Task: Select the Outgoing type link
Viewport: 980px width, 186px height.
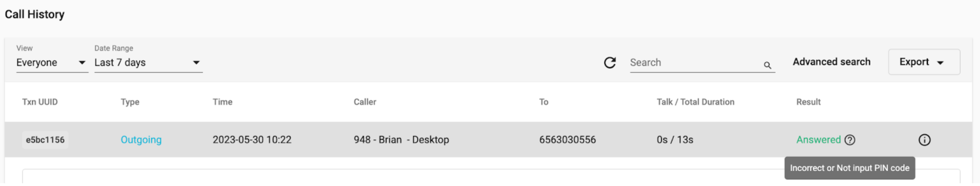Action: point(141,140)
